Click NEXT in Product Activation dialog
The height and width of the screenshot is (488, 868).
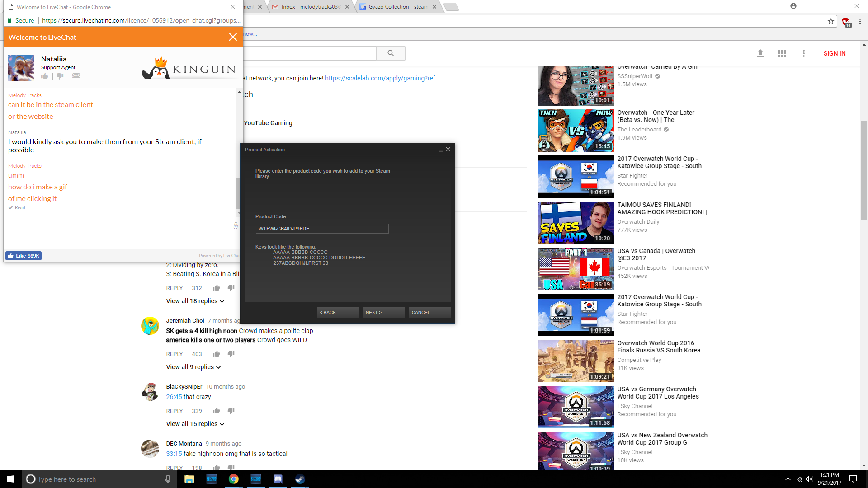(383, 313)
